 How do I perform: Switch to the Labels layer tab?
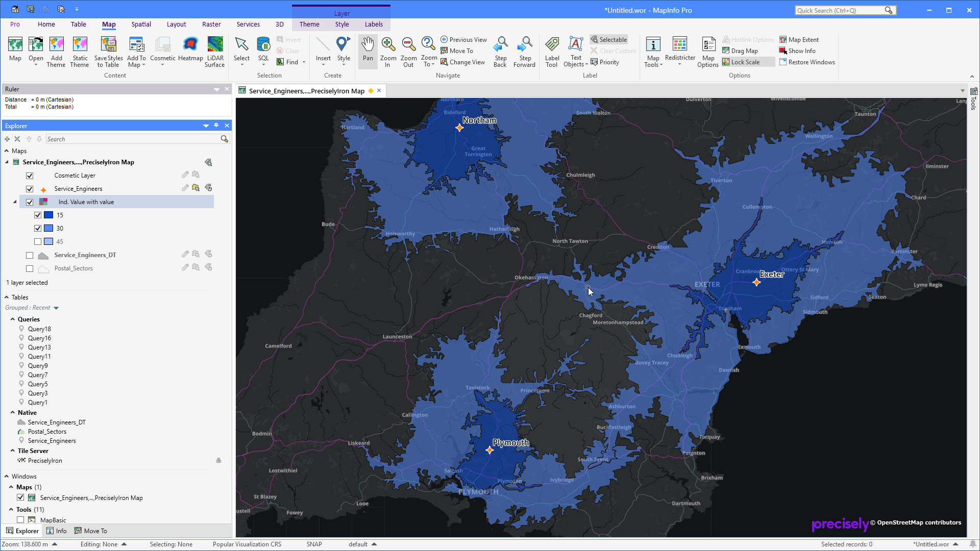pos(374,24)
